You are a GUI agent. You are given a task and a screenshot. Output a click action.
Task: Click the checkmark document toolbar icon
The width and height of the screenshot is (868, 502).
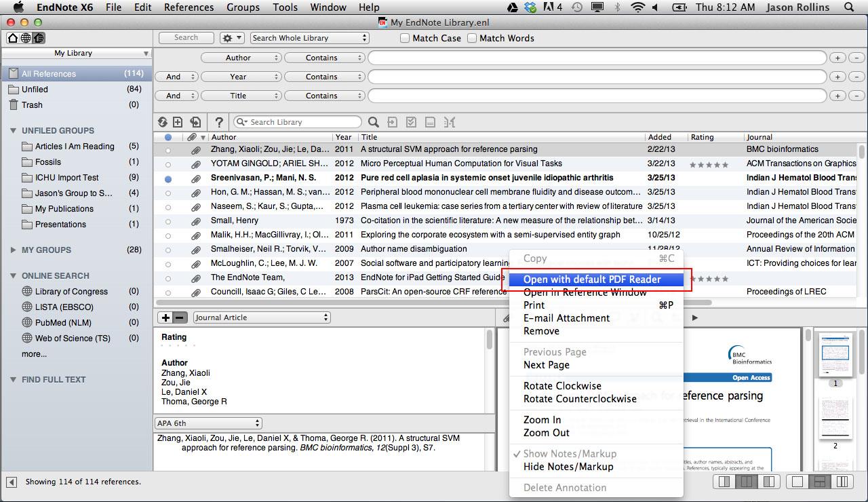coord(411,122)
